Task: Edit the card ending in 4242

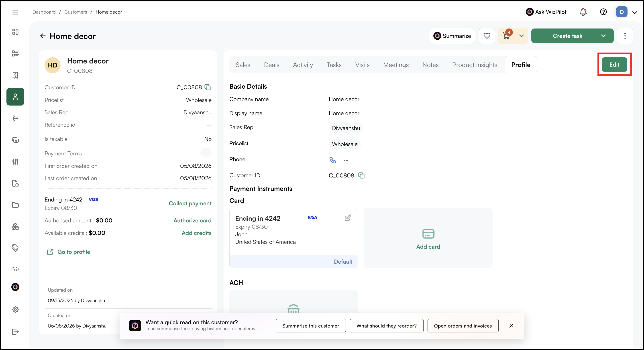Action: pos(348,218)
